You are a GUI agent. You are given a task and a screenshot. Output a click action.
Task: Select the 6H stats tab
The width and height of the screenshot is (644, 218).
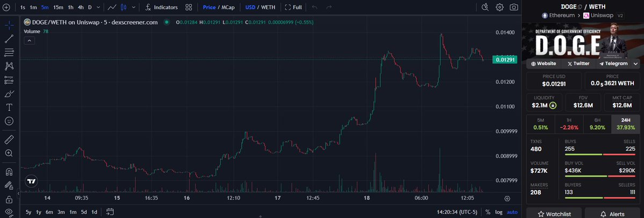(x=597, y=124)
